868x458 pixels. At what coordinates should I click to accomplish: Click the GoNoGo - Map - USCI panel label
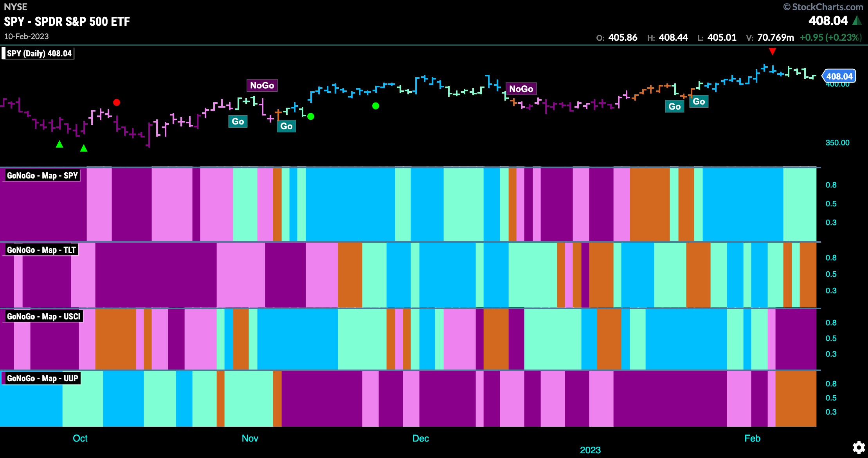tap(43, 316)
